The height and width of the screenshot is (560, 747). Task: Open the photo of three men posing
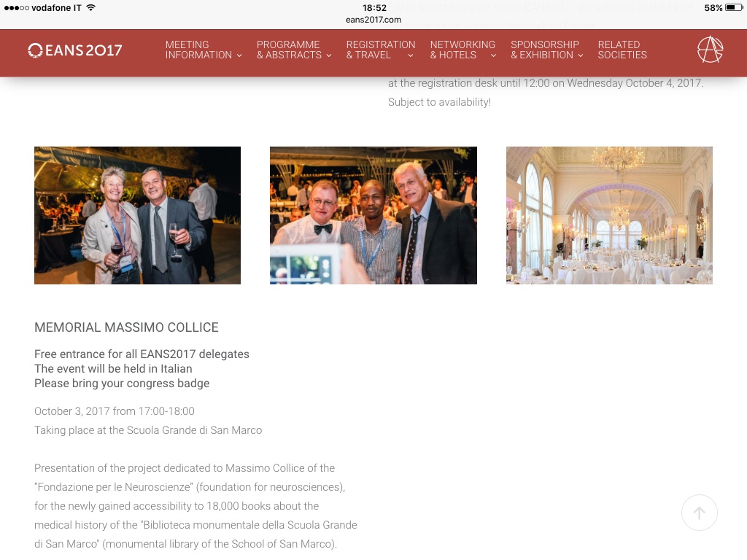point(373,215)
